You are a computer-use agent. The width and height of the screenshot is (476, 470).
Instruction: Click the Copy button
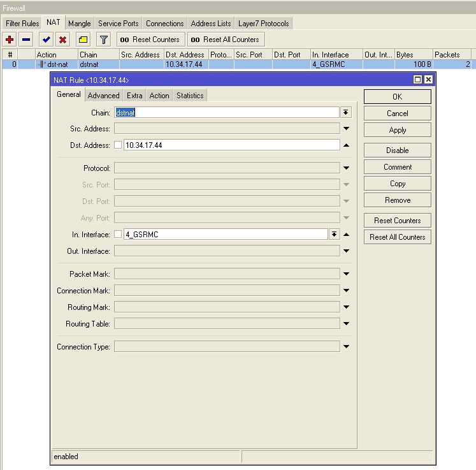[398, 184]
